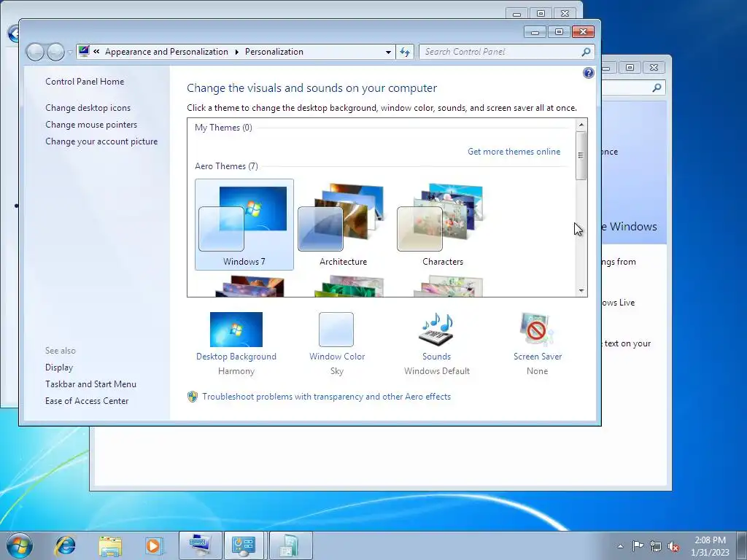Go to Appearance and Personalization breadcrumb
The image size is (747, 560).
click(166, 52)
